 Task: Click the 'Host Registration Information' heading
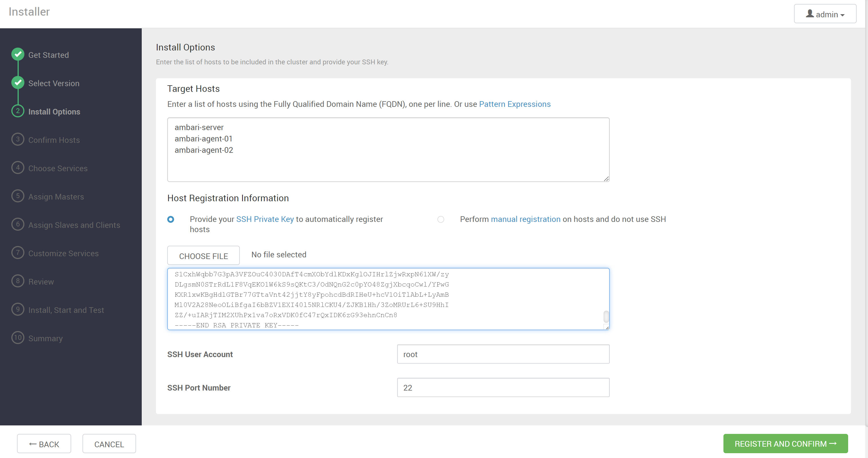click(228, 198)
